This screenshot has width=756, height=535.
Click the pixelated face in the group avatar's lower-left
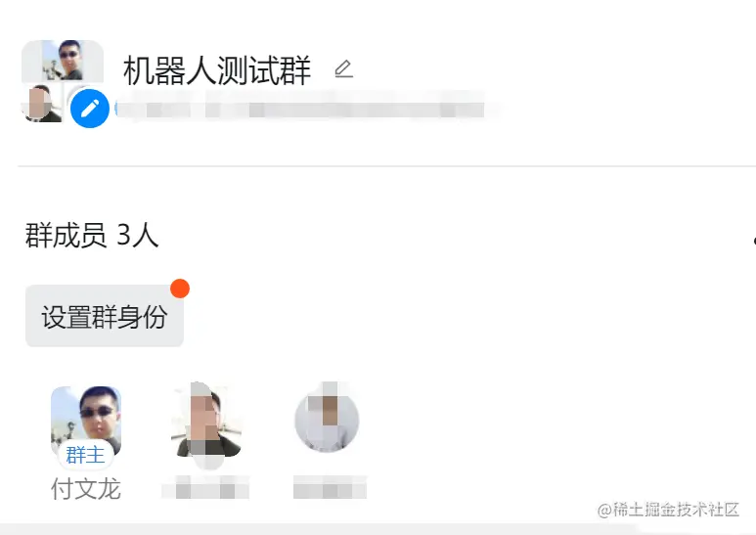click(41, 103)
